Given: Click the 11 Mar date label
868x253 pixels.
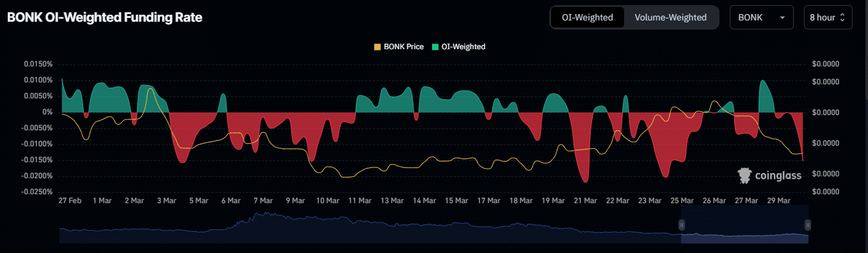Looking at the screenshot, I should pos(360,201).
